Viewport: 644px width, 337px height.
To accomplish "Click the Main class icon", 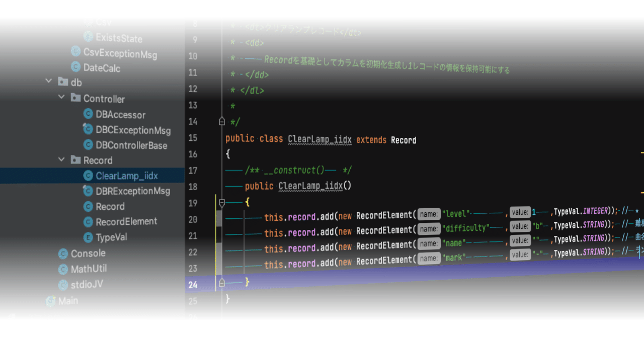I will [x=50, y=300].
